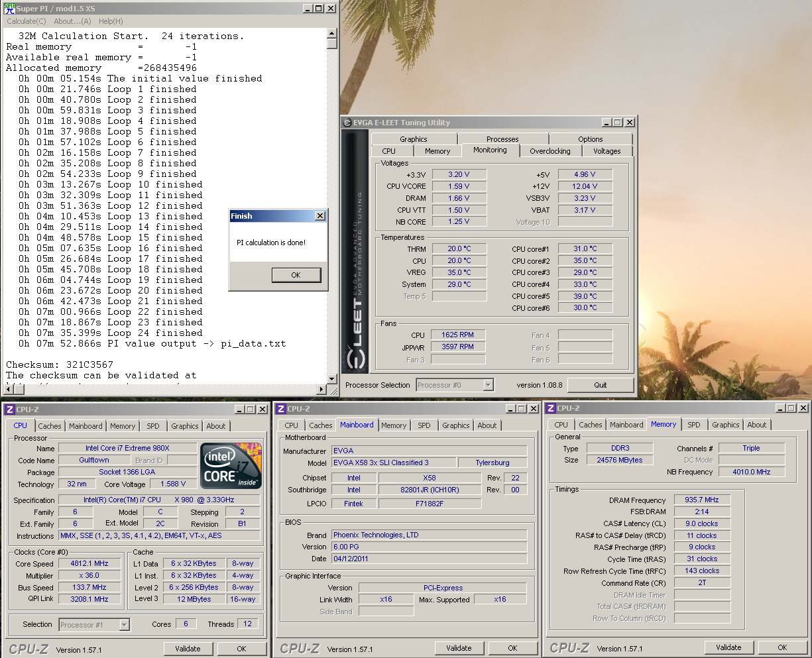Click the Multiplier value x 36.0
The width and height of the screenshot is (812, 658).
tap(90, 576)
